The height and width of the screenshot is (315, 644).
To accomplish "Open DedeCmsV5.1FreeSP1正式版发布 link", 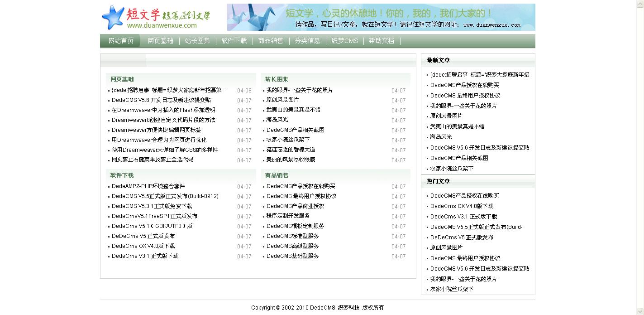I will (x=155, y=216).
